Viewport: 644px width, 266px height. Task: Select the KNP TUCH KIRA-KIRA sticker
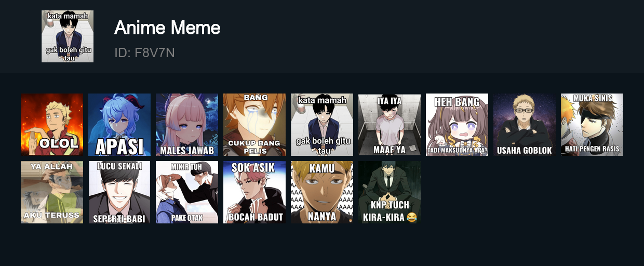[390, 192]
